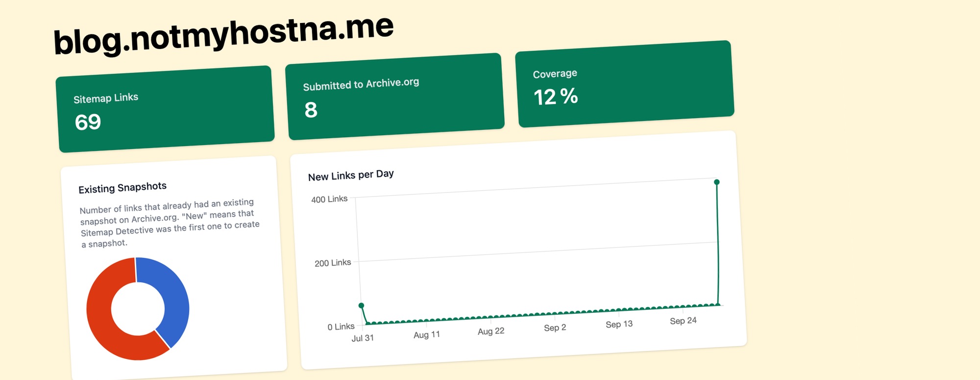Click the peak data point above 400 Links

click(717, 182)
